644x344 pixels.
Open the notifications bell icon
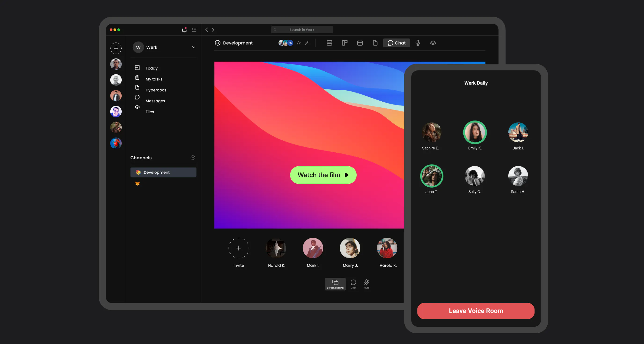[184, 30]
